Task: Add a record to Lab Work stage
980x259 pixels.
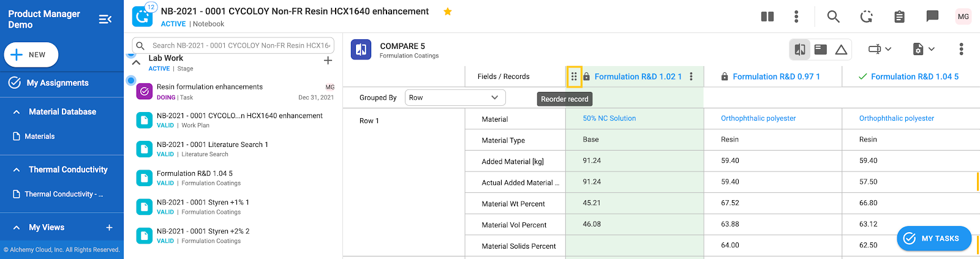Action: click(x=328, y=61)
